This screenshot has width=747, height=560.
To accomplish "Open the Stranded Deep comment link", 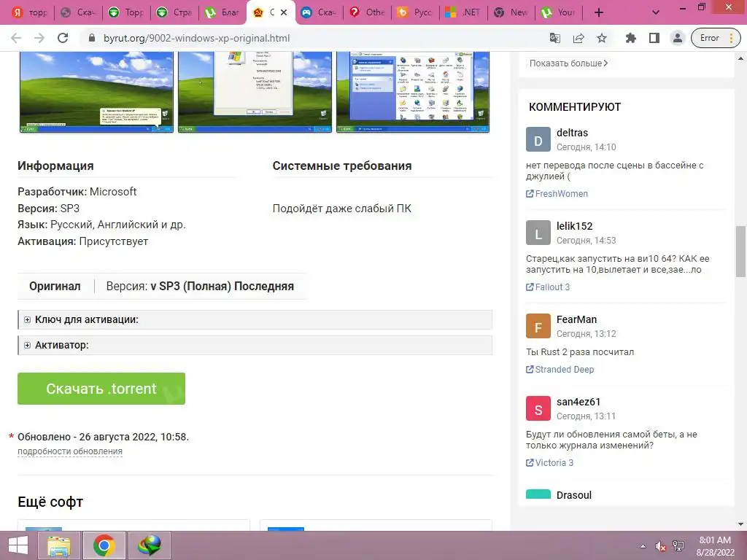I will 560,370.
